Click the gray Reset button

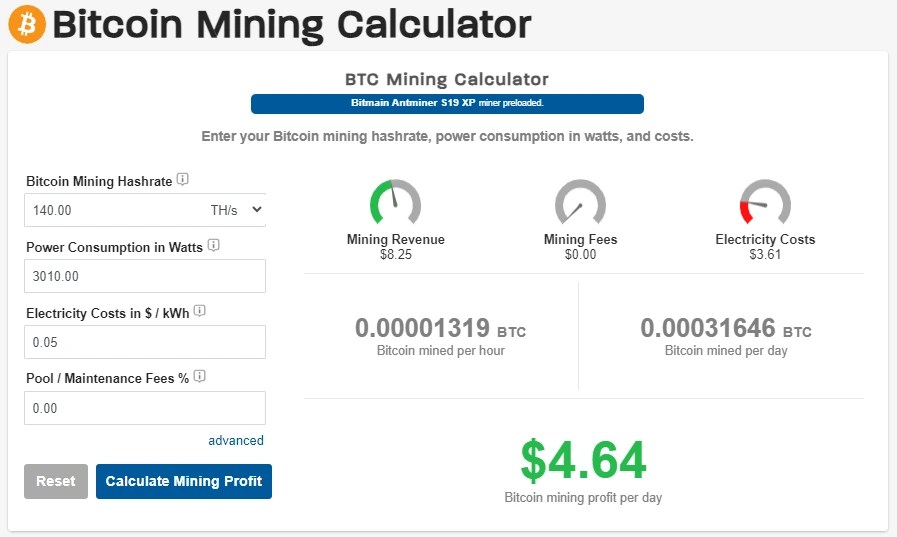click(x=56, y=481)
